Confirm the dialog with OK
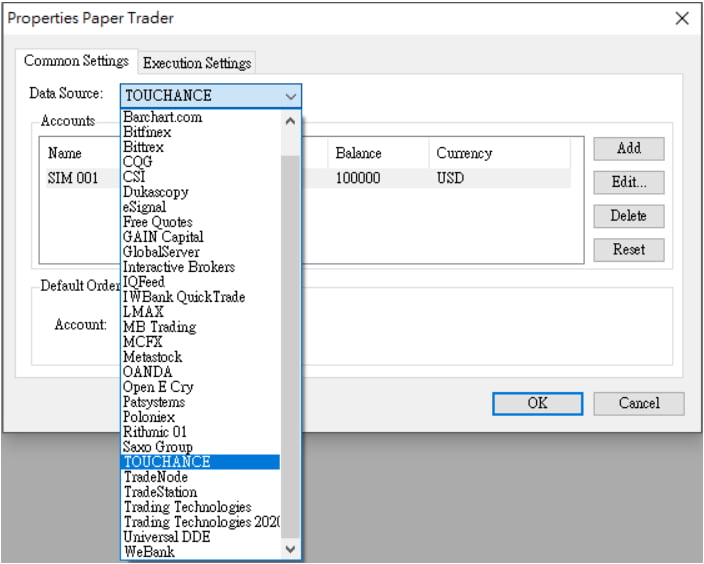 point(537,403)
